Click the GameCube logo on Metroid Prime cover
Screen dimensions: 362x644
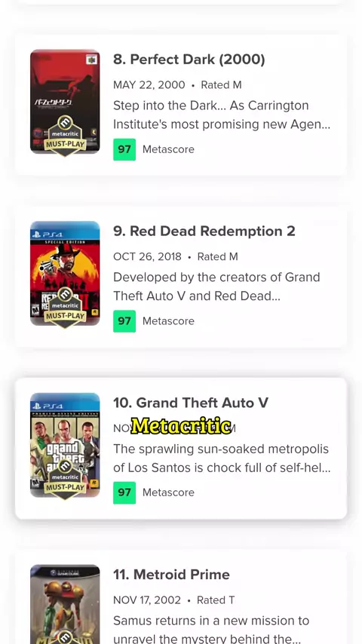coord(65,573)
